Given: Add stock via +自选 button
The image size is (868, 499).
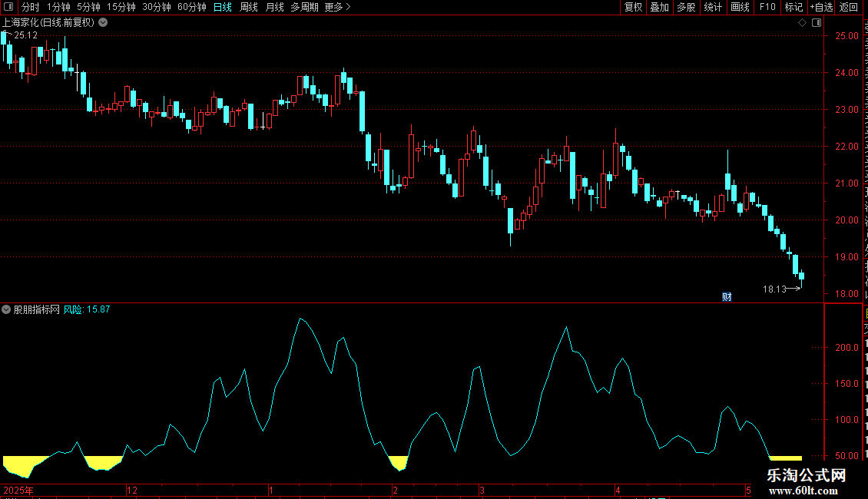Looking at the screenshot, I should click(821, 7).
